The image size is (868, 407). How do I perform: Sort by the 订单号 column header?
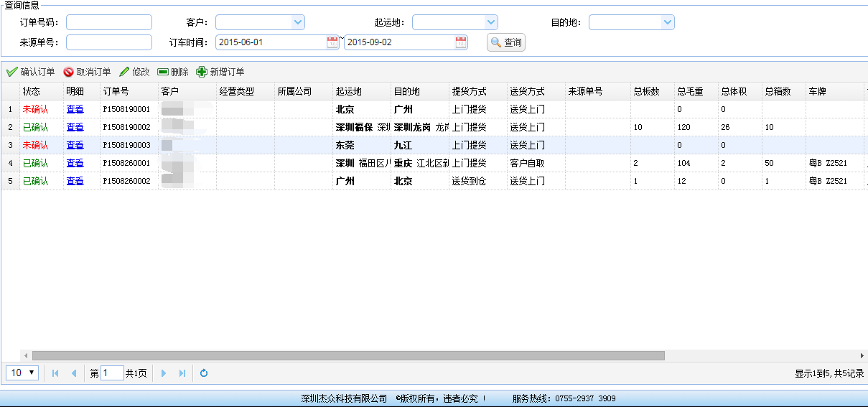[x=116, y=91]
